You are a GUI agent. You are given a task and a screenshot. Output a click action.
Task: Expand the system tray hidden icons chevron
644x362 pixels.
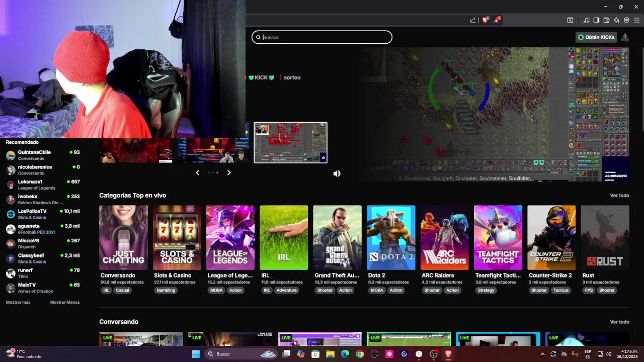coord(542,354)
